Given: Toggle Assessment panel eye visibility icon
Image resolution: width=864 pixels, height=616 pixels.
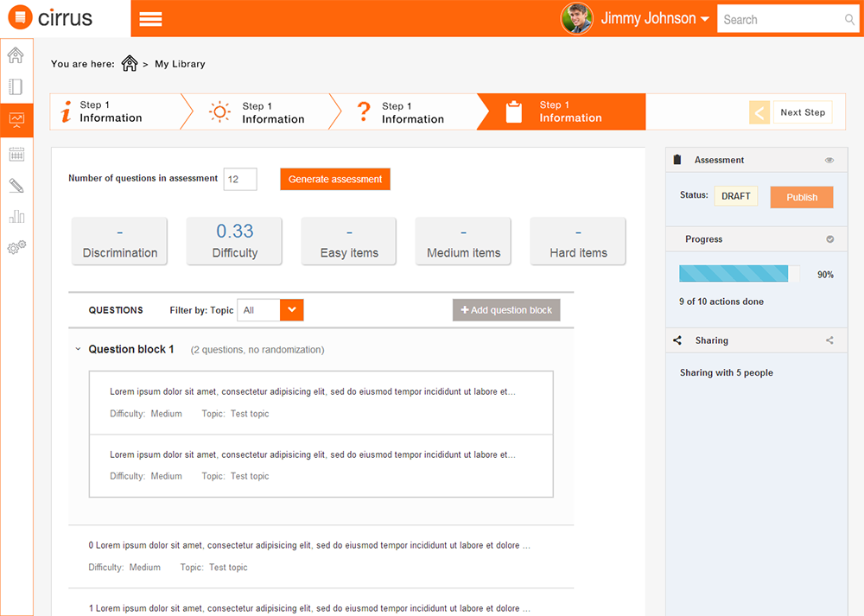Looking at the screenshot, I should point(829,160).
